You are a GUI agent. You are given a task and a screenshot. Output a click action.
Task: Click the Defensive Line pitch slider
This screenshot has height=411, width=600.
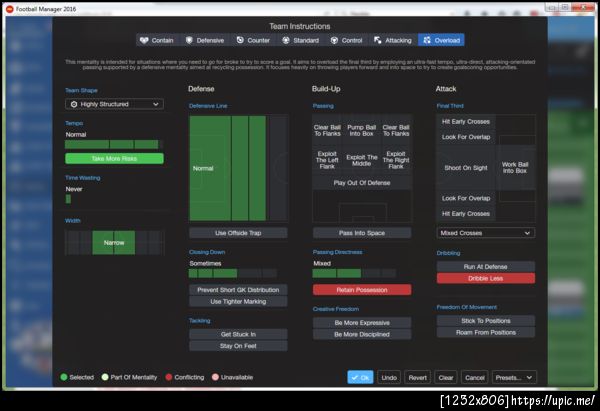tap(238, 168)
